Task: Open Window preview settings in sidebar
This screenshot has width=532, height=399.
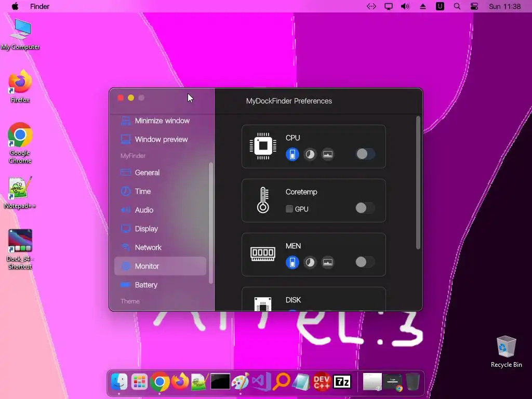Action: 160,139
